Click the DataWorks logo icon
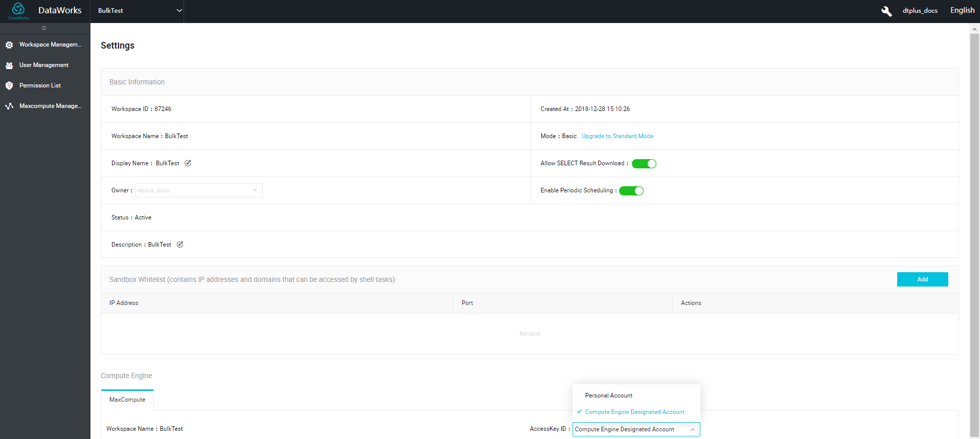Screen dimensions: 980x439 point(18,10)
